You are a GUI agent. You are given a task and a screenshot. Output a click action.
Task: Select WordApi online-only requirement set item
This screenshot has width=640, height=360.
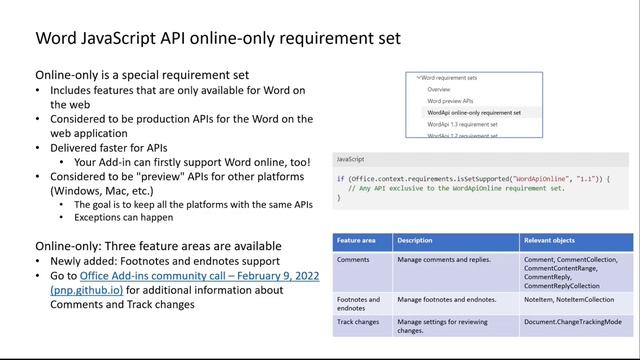click(x=474, y=113)
